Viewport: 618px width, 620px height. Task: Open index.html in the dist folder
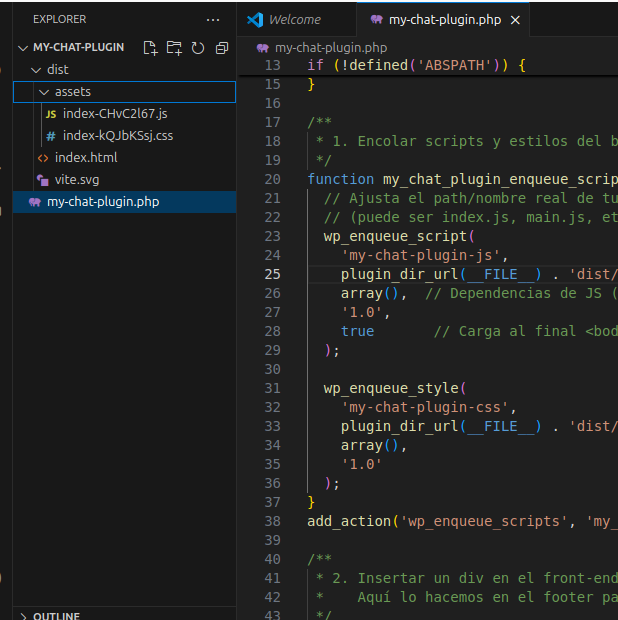(x=86, y=158)
